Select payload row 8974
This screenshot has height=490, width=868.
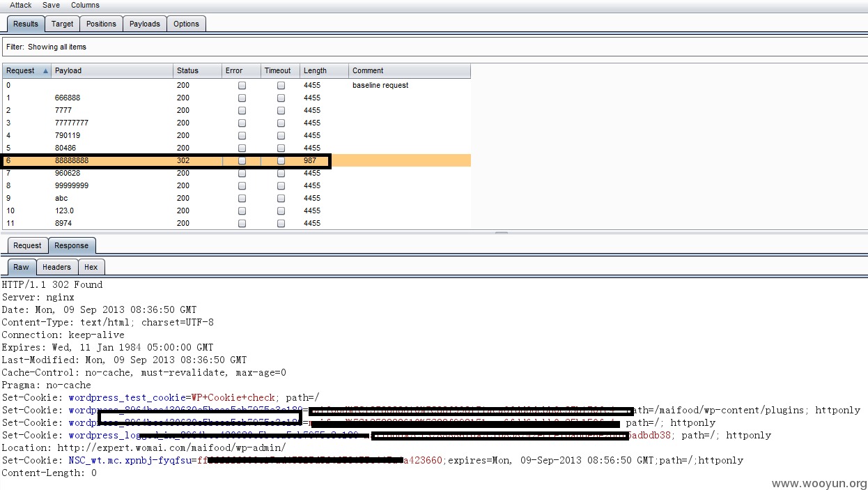(x=237, y=223)
